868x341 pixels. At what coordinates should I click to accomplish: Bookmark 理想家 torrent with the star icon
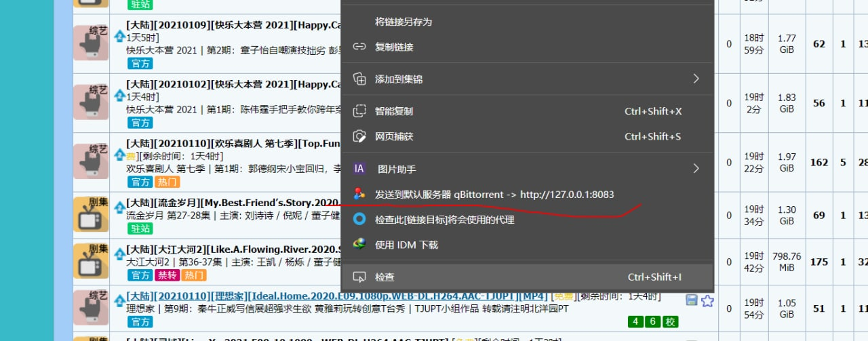pos(707,300)
